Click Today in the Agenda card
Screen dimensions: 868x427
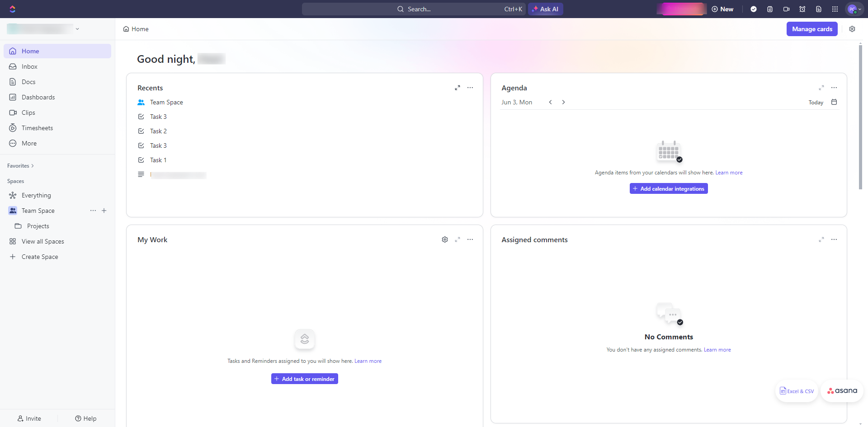click(816, 103)
